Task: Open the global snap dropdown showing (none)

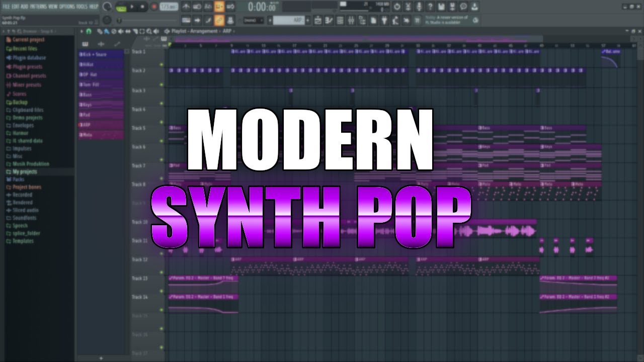Action: click(254, 20)
